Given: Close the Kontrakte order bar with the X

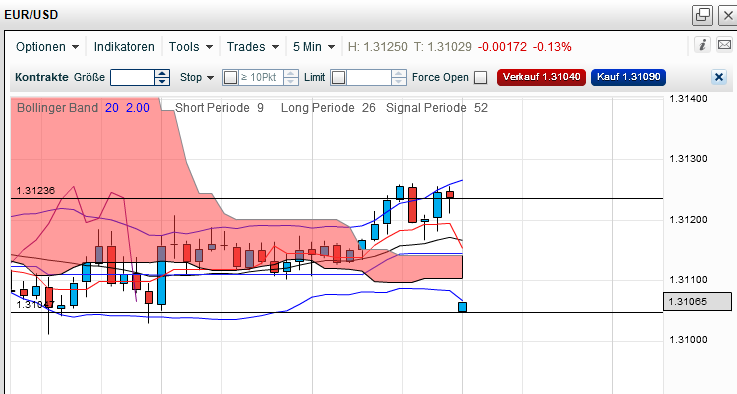Looking at the screenshot, I should [x=719, y=77].
